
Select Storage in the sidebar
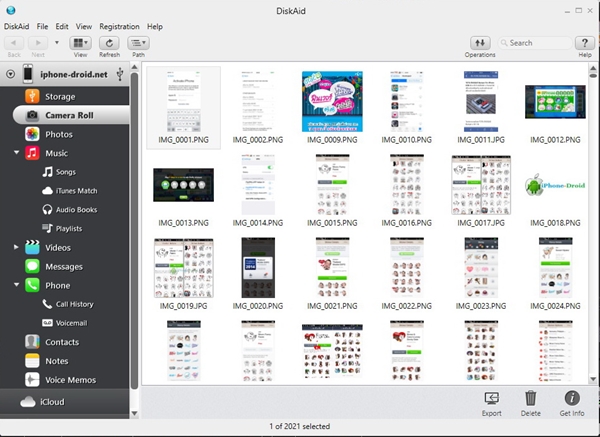59,97
